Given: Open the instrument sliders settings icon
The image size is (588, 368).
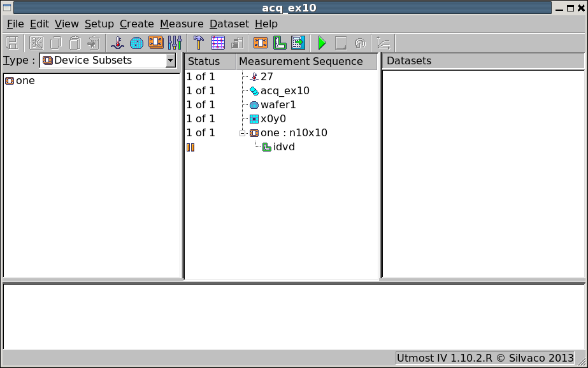Looking at the screenshot, I should [175, 43].
